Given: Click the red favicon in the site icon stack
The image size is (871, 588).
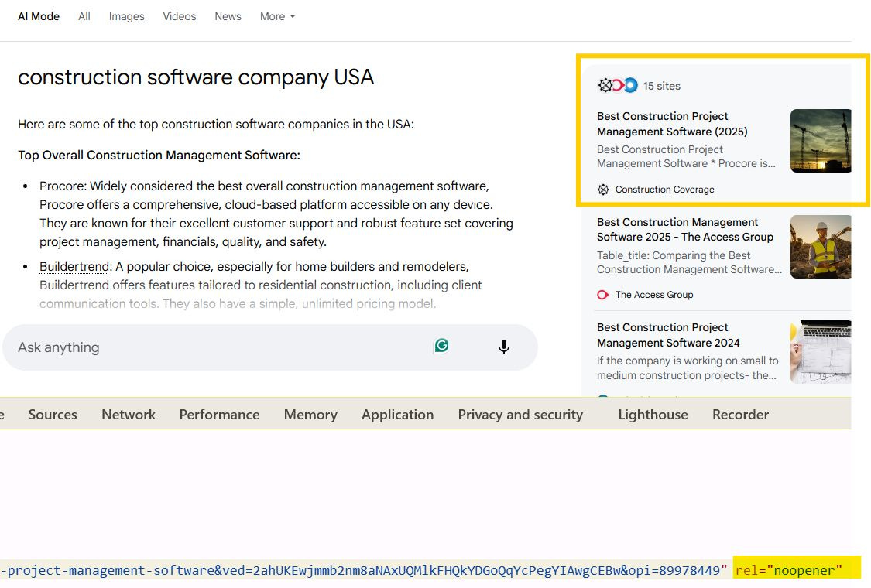Looking at the screenshot, I should (x=617, y=85).
